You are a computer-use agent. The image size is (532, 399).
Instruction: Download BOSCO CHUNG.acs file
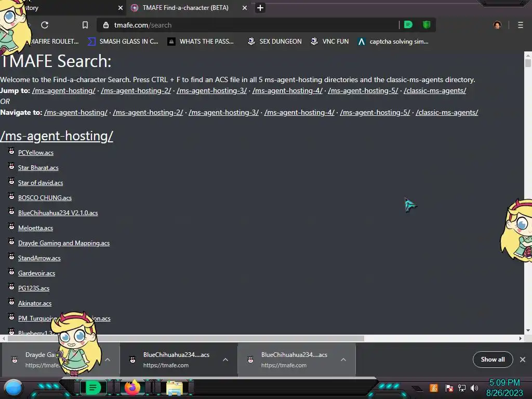click(45, 198)
